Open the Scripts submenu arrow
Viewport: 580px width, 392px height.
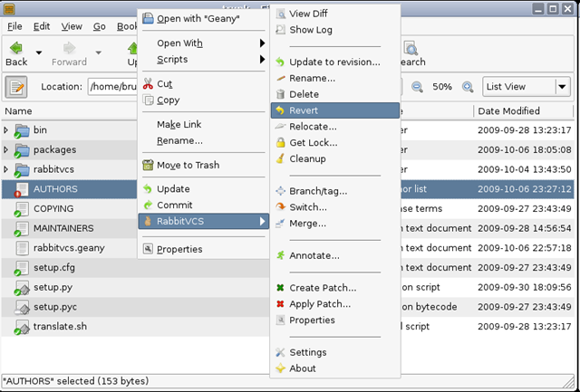point(262,60)
